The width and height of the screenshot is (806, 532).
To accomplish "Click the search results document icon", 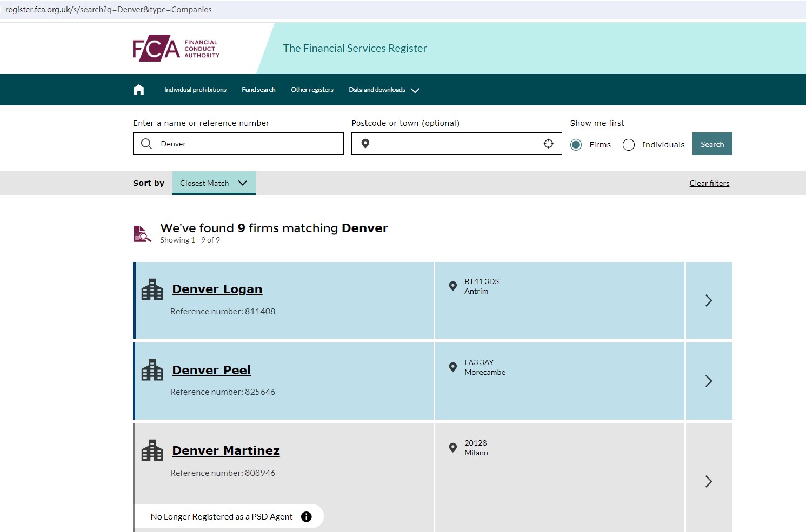I will pyautogui.click(x=142, y=234).
